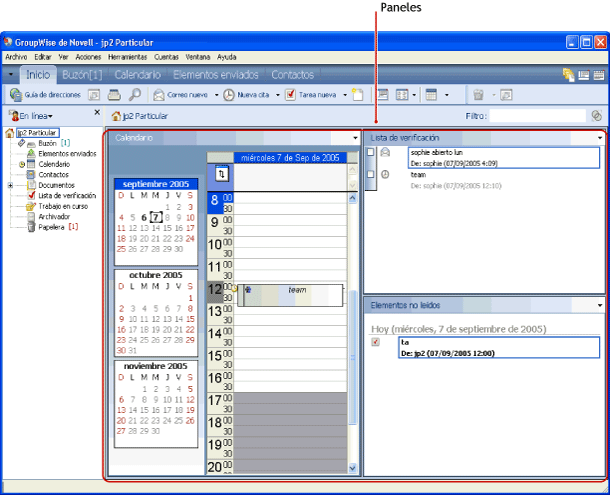Screen dimensions: 610x495
Task: Create a Nueva cita appointment
Action: (246, 95)
